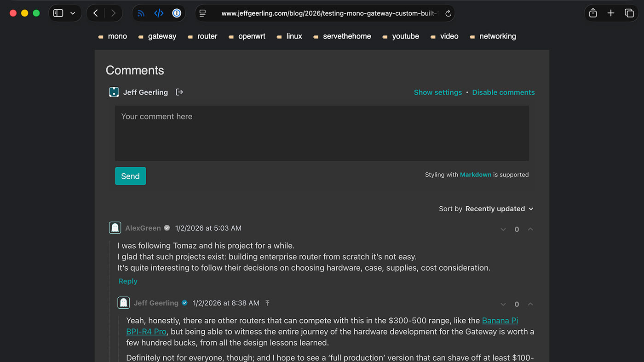Open the code inspector extension icon
644x362 pixels.
click(159, 13)
